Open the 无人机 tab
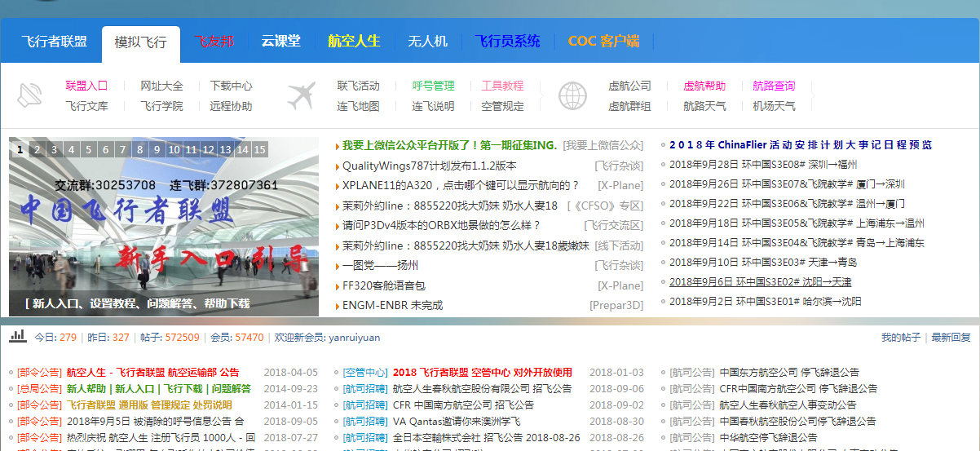 [428, 41]
